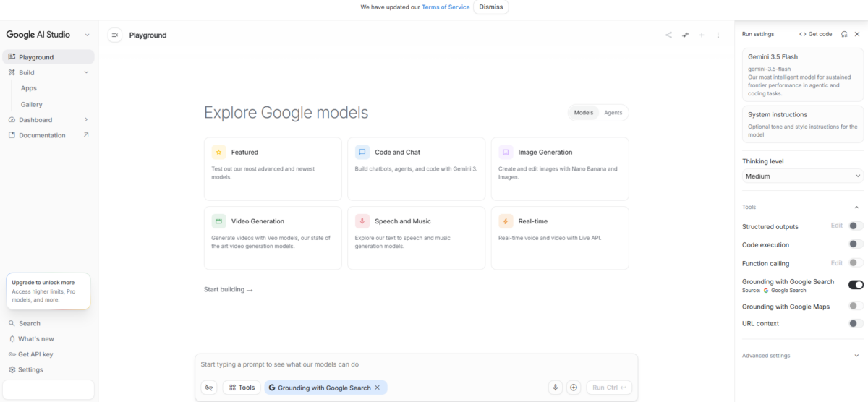868x402 pixels.
Task: Start a new chat with plus icon
Action: (x=702, y=35)
